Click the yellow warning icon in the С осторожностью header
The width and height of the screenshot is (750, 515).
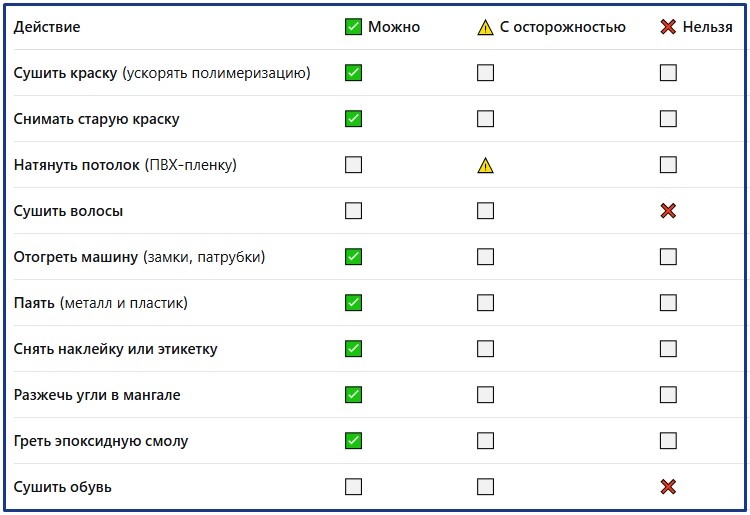(486, 27)
